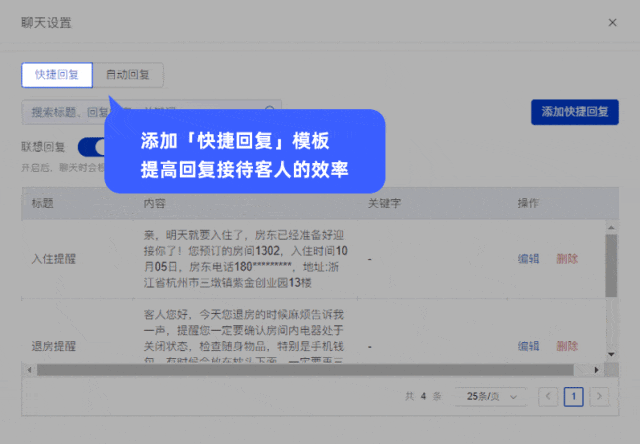The width and height of the screenshot is (640, 444).
Task: Click the 内容 column header
Action: (x=154, y=203)
